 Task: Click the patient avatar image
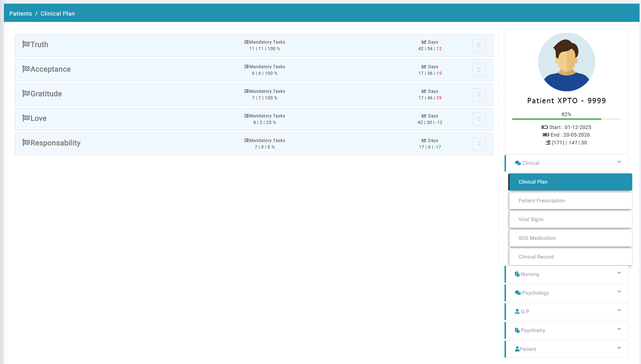[x=566, y=62]
